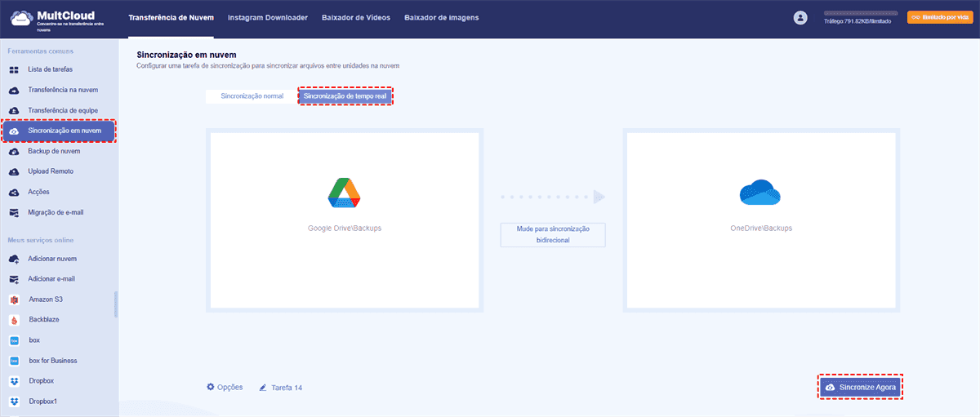Click the Ilimitado por vida button
The width and height of the screenshot is (980, 417).
[x=940, y=17]
